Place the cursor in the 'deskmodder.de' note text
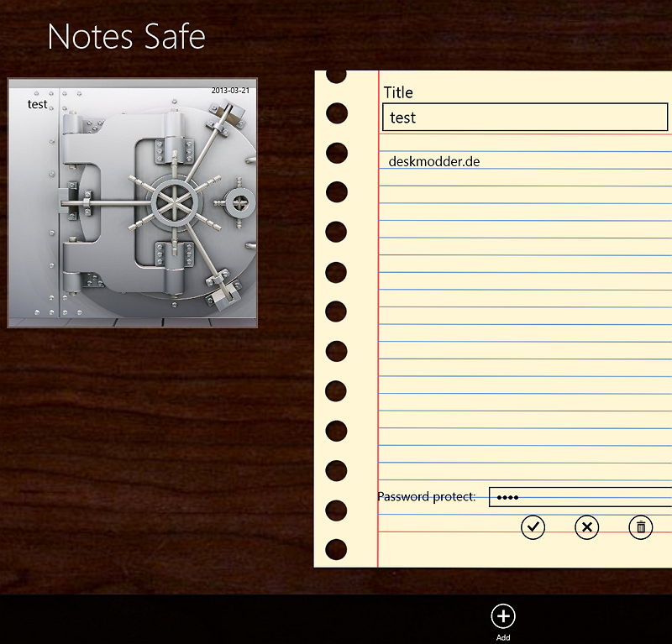This screenshot has width=672, height=644. coord(433,161)
